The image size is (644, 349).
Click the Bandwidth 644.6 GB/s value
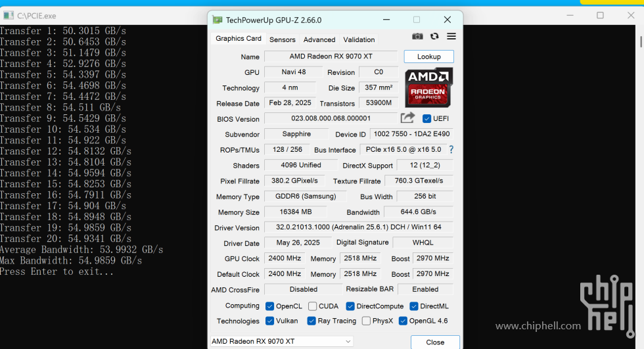pos(419,212)
